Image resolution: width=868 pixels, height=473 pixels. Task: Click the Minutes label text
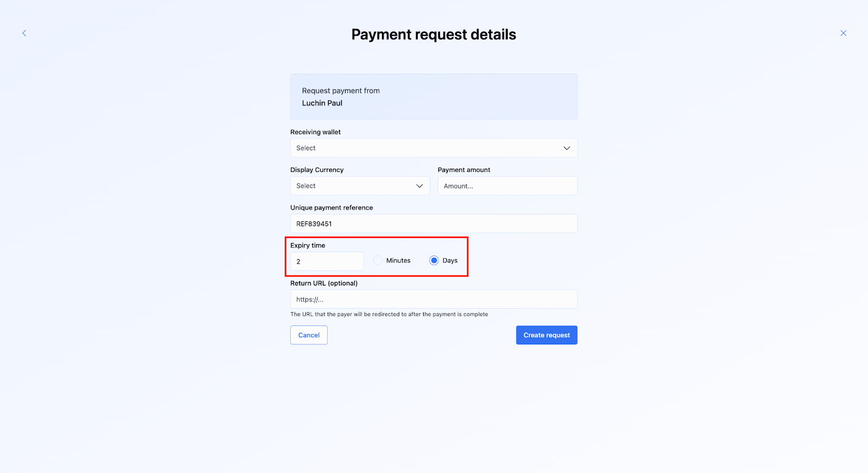click(398, 261)
